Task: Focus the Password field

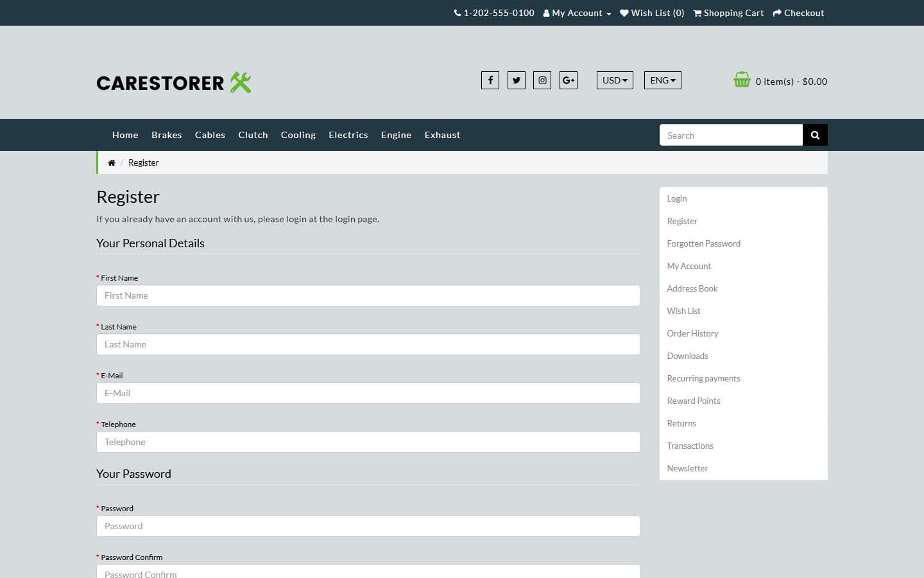Action: pos(368,526)
